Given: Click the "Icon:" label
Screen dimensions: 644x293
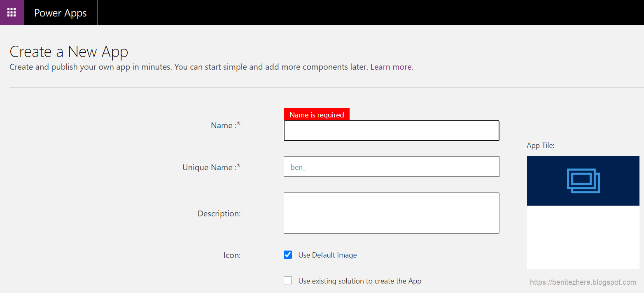Looking at the screenshot, I should pyautogui.click(x=232, y=255).
